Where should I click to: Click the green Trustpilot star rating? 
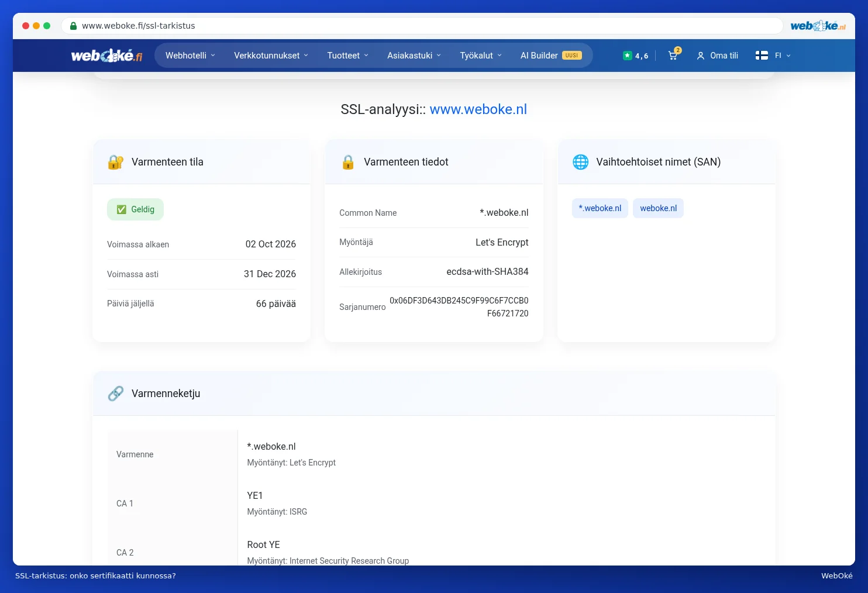point(636,56)
